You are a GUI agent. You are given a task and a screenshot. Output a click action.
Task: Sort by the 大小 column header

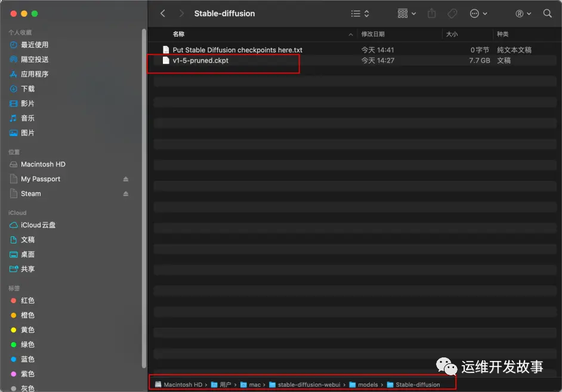(452, 34)
